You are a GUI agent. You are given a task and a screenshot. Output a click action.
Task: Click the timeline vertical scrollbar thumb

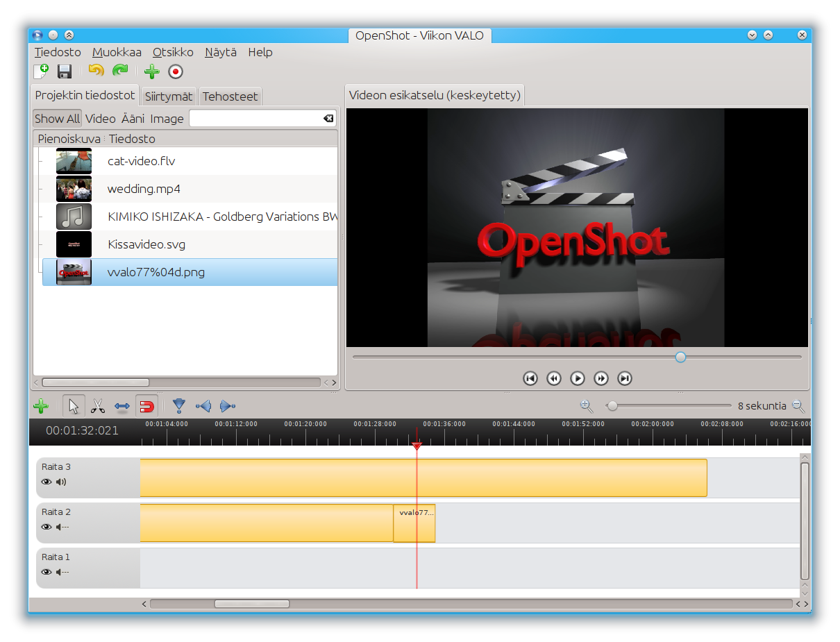click(x=805, y=521)
